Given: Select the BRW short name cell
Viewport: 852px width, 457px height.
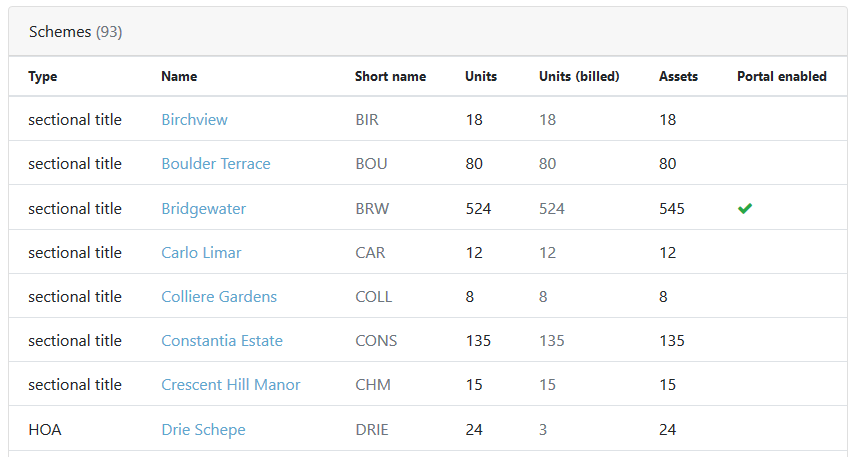Looking at the screenshot, I should pos(372,209).
